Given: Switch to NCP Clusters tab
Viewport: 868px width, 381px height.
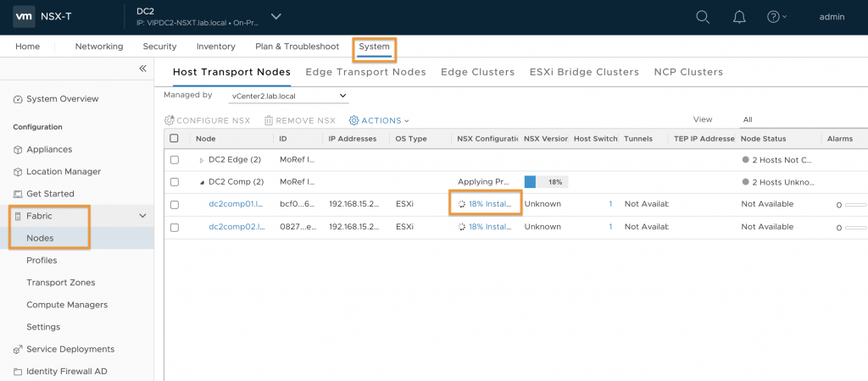Looking at the screenshot, I should point(688,72).
